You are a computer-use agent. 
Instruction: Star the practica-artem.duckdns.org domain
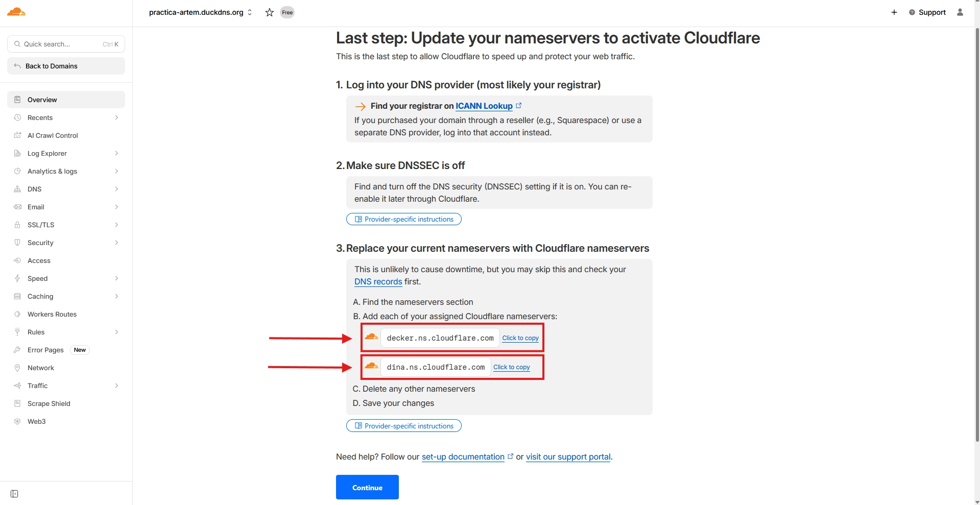pyautogui.click(x=270, y=12)
